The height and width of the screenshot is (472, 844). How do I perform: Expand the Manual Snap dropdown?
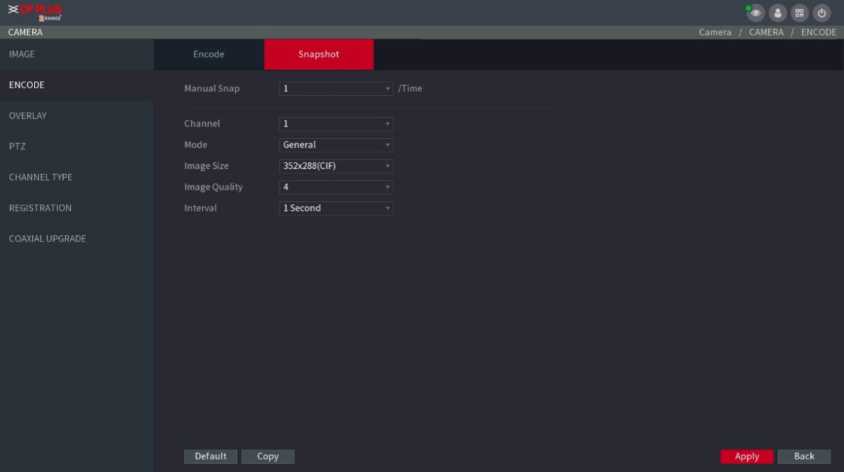(x=336, y=88)
